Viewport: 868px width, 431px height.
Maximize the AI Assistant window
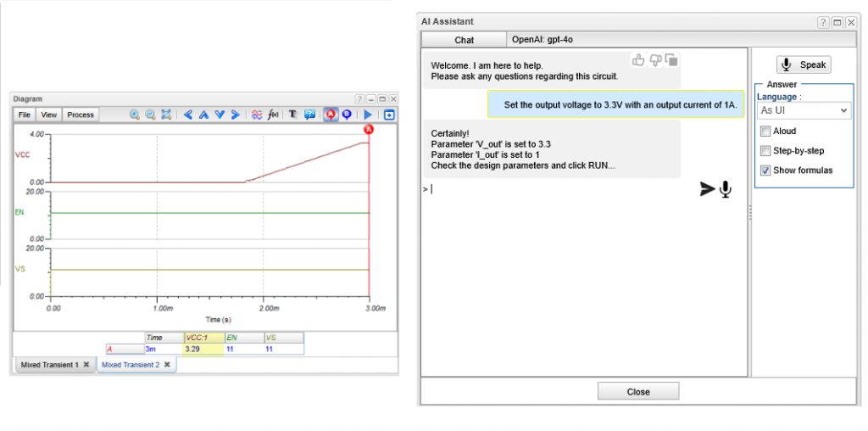click(837, 22)
